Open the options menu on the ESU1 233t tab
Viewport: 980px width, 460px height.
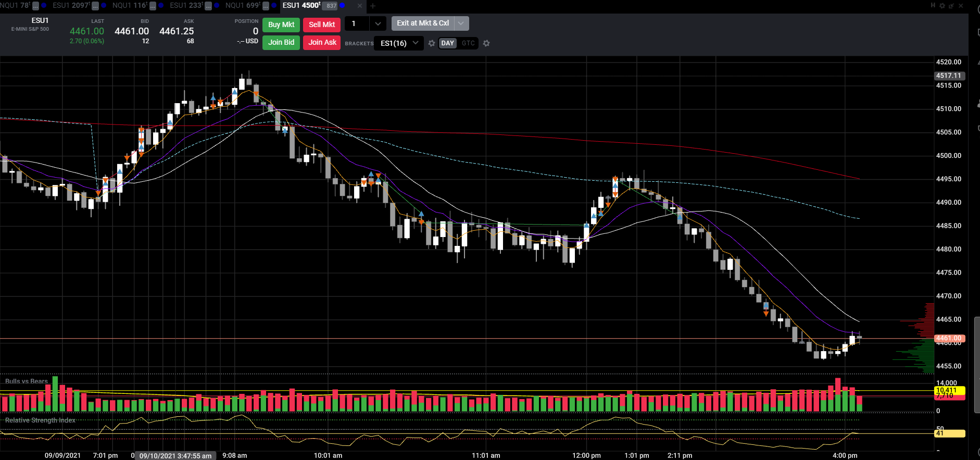tap(208, 6)
